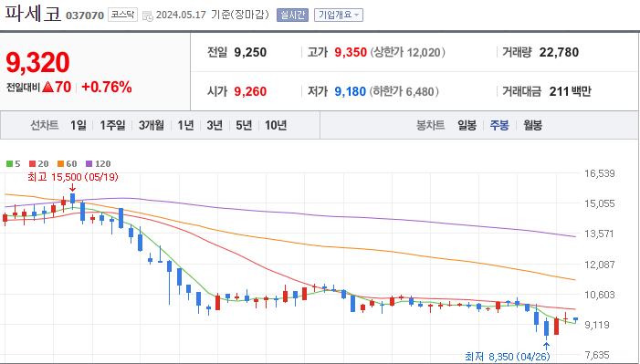
Task: Select the 3개월 line chart tab
Action: point(152,125)
